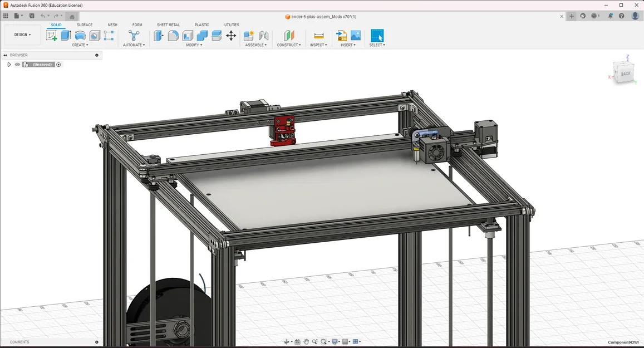Collapse the BROWSER panel arrows

coord(6,55)
